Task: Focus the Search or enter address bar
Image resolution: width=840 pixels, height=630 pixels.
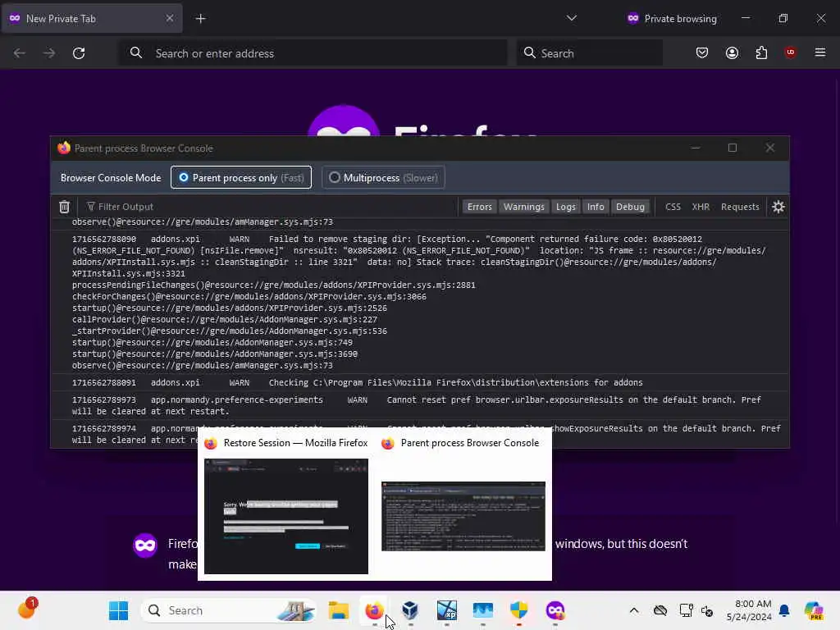Action: coord(313,53)
